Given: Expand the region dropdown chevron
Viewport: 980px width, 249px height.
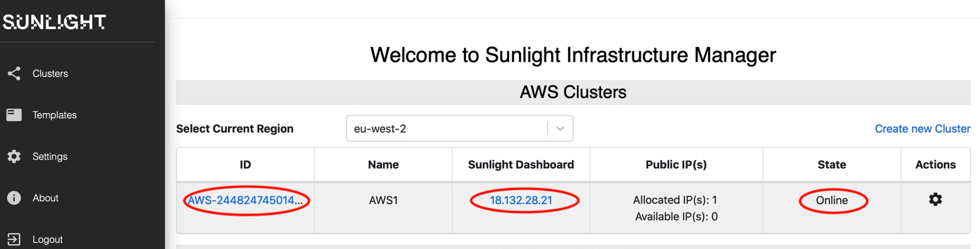Looking at the screenshot, I should [x=560, y=129].
